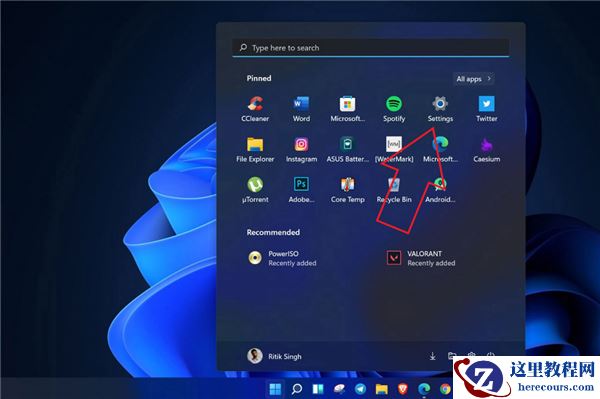Open the Downloads folder shortcut in the Start footer
Image resolution: width=600 pixels, height=399 pixels.
tap(432, 356)
